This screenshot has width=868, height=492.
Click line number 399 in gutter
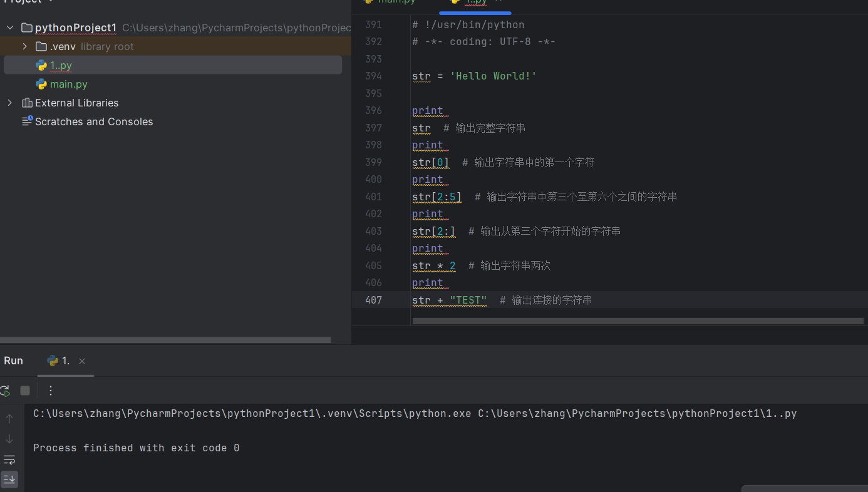[x=373, y=162]
